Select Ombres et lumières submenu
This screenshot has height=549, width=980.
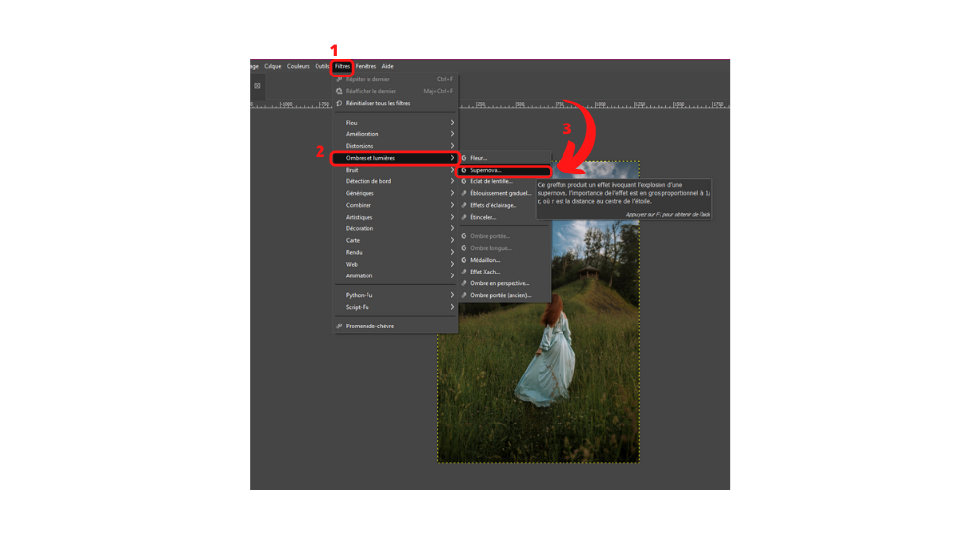click(x=395, y=158)
